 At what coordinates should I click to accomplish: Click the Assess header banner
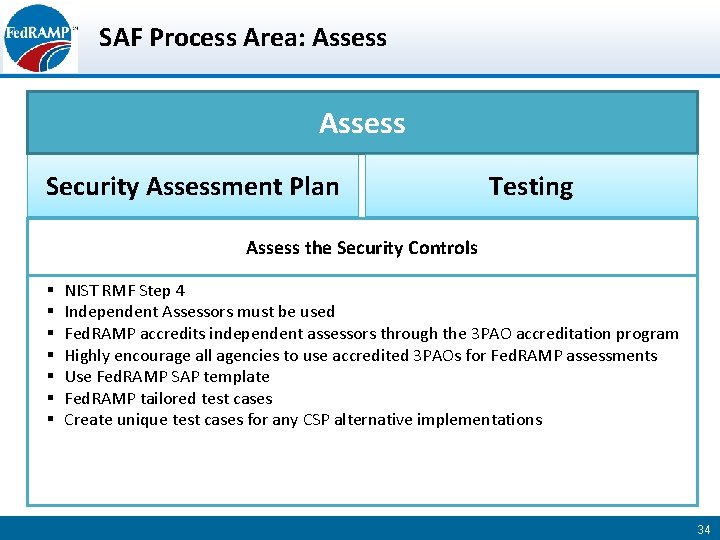tap(362, 123)
